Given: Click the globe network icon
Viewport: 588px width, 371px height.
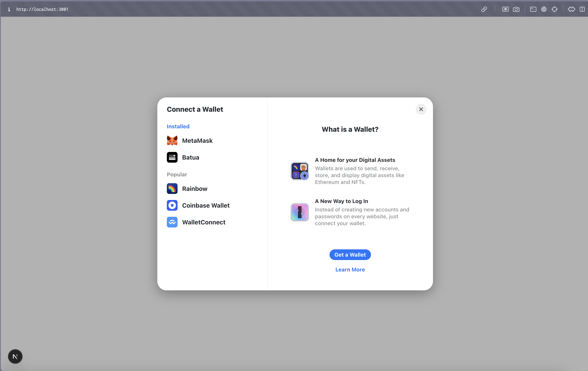Looking at the screenshot, I should (544, 9).
